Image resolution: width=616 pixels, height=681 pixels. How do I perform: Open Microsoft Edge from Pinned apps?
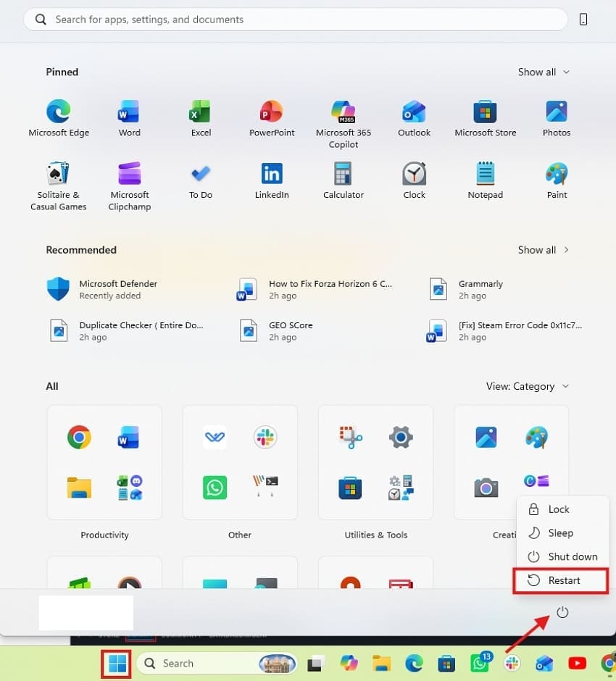59,118
